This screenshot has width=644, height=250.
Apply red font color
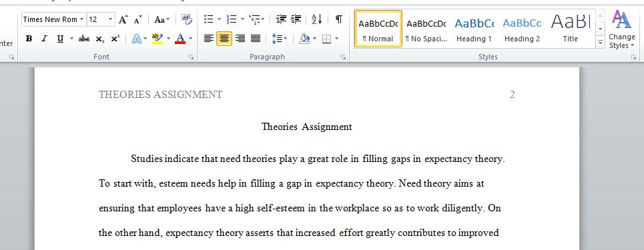click(x=180, y=39)
